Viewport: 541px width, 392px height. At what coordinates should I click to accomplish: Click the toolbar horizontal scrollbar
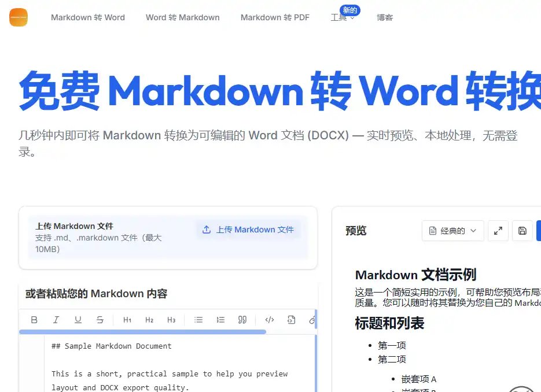(x=142, y=332)
